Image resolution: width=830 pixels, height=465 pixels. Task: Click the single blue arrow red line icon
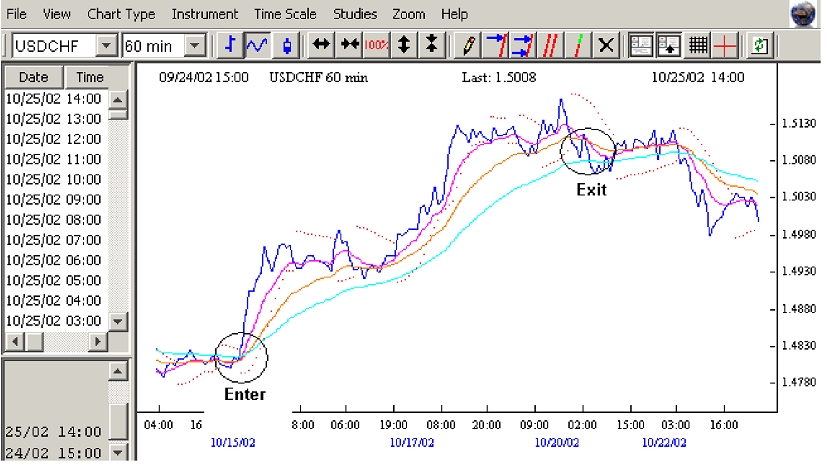(496, 44)
